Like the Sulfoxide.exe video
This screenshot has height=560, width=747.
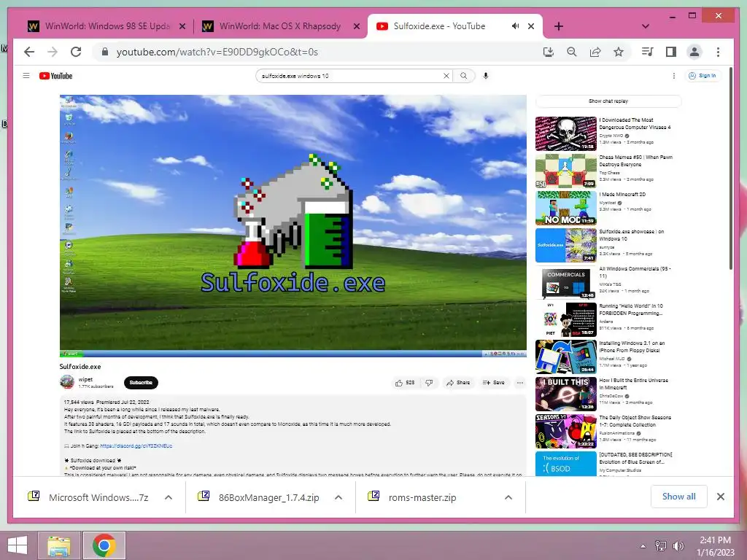405,382
